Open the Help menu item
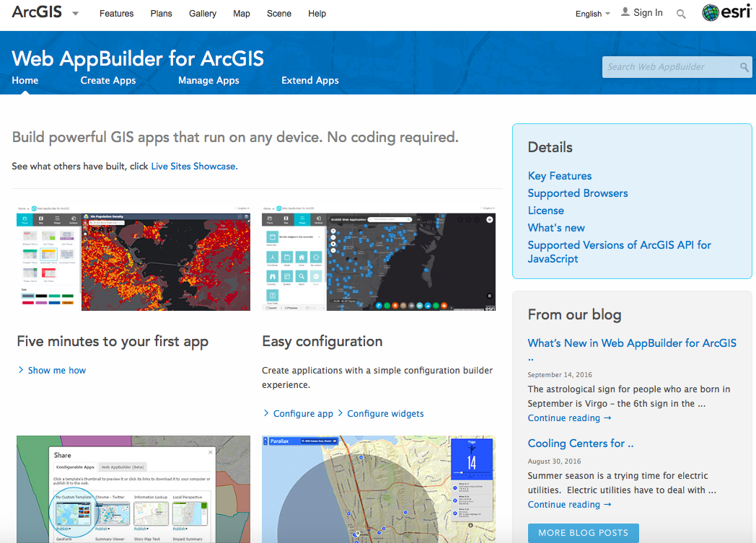This screenshot has width=756, height=543. tap(317, 14)
